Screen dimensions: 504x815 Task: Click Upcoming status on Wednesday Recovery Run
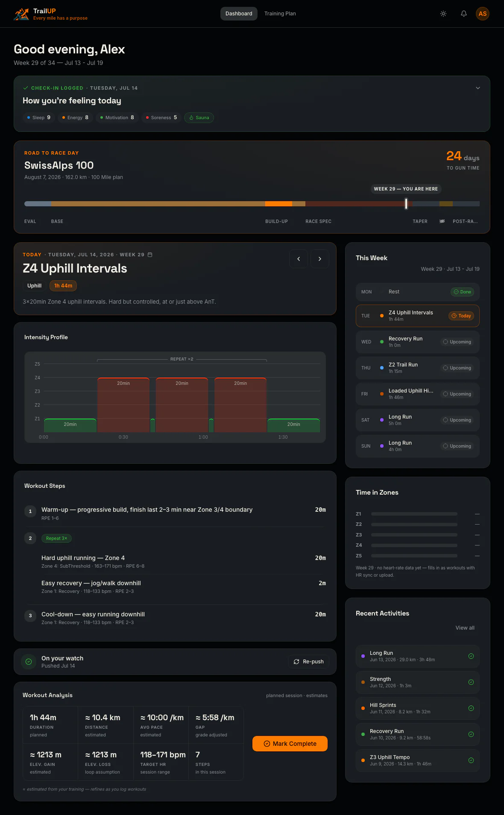point(457,342)
